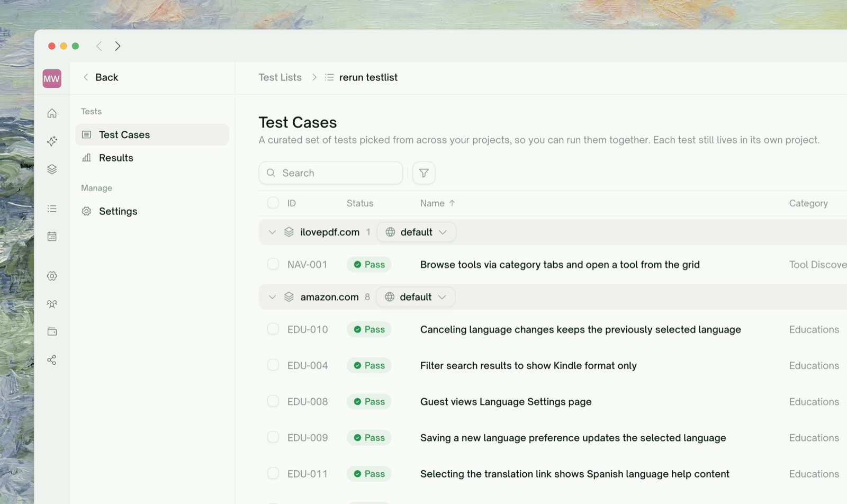The width and height of the screenshot is (847, 504).
Task: Click the EDU-008 test ID
Action: tap(308, 402)
